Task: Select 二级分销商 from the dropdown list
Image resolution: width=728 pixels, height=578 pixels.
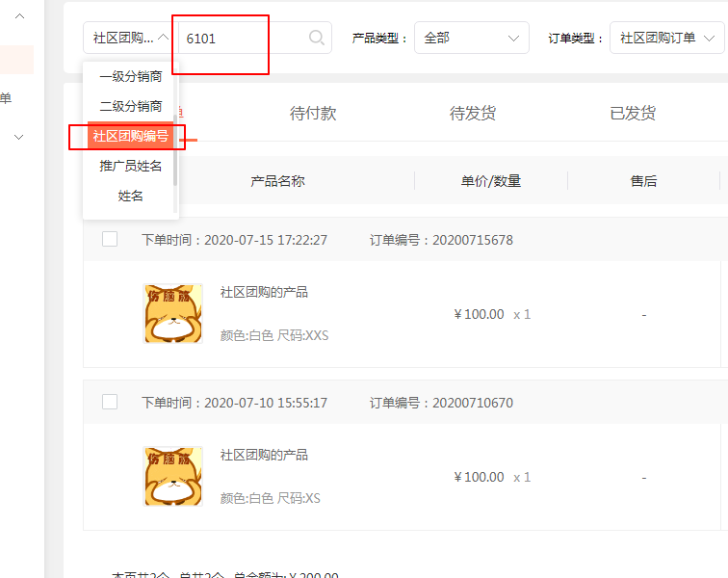Action: pos(130,106)
